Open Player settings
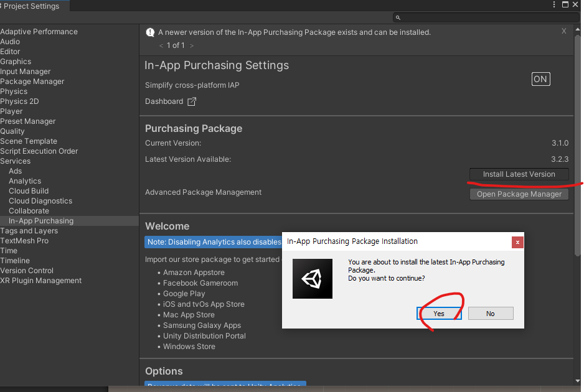Image resolution: width=584 pixels, height=392 pixels. [x=11, y=111]
